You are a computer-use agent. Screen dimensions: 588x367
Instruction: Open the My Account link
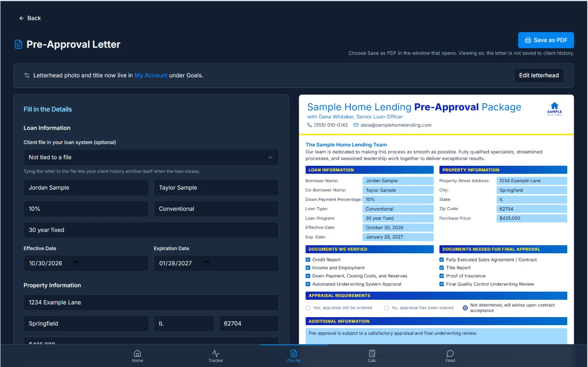tap(151, 75)
